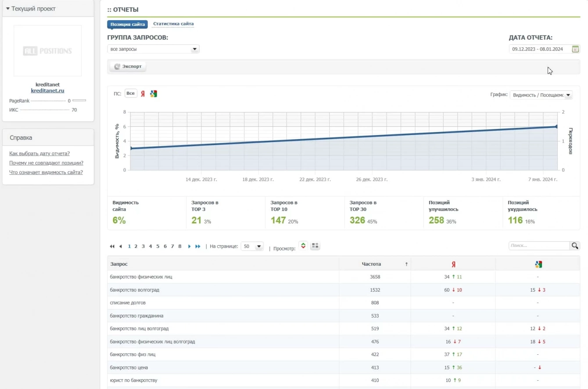Click the table search input field
The height and width of the screenshot is (389, 588).
pos(539,246)
